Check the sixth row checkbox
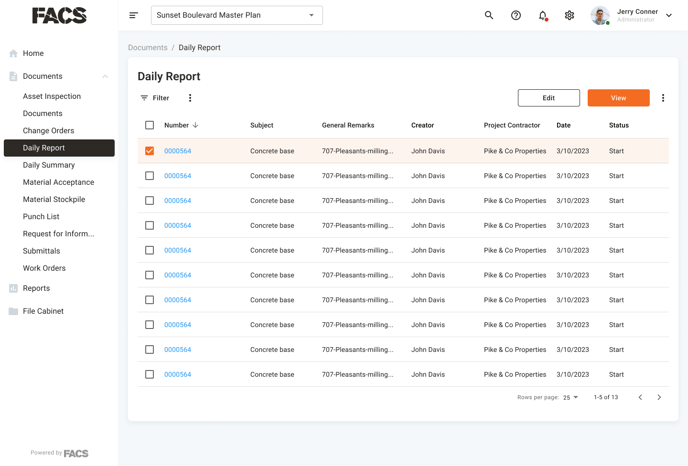The height and width of the screenshot is (466, 688). click(x=150, y=275)
